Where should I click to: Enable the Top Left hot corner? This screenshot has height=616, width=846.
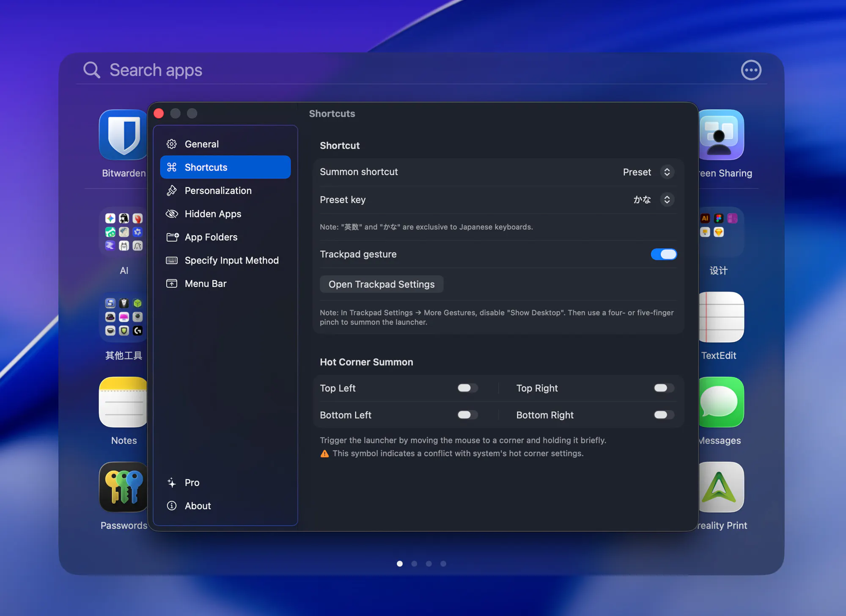pyautogui.click(x=467, y=388)
